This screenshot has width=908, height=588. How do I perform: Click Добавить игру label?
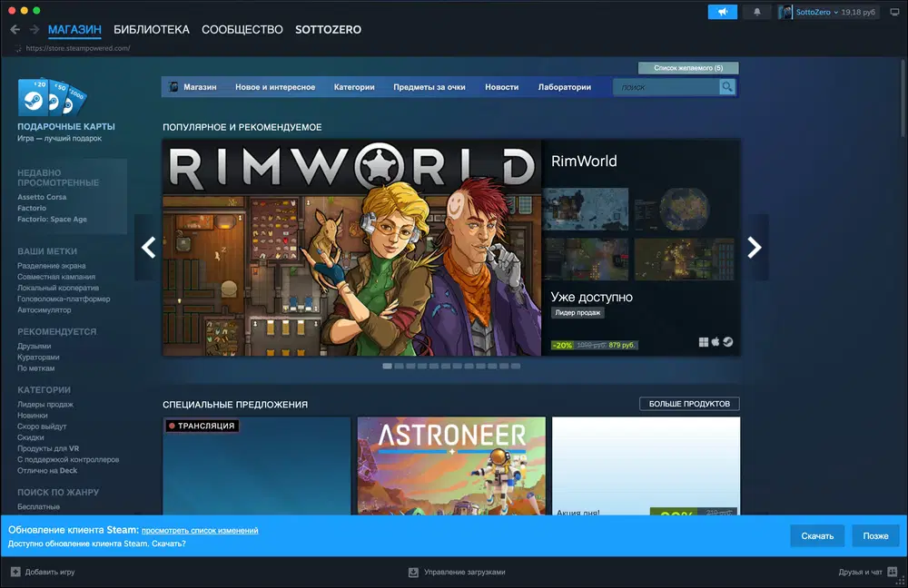pyautogui.click(x=50, y=572)
